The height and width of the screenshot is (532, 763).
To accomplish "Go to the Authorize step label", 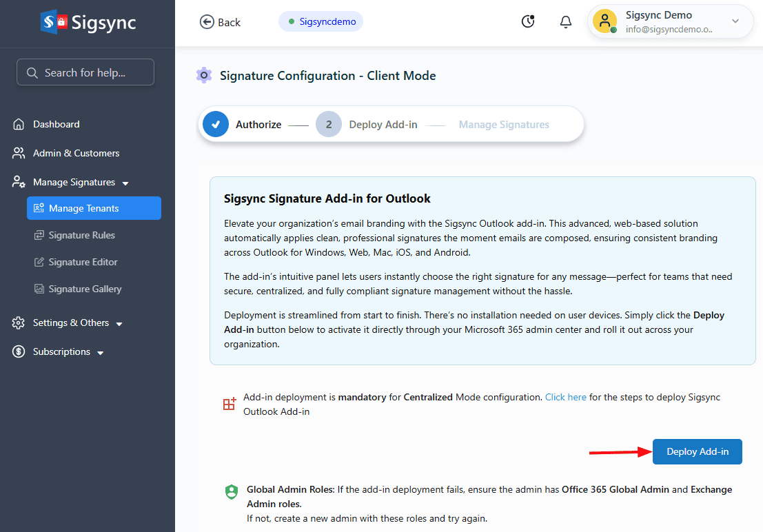I will [x=258, y=125].
